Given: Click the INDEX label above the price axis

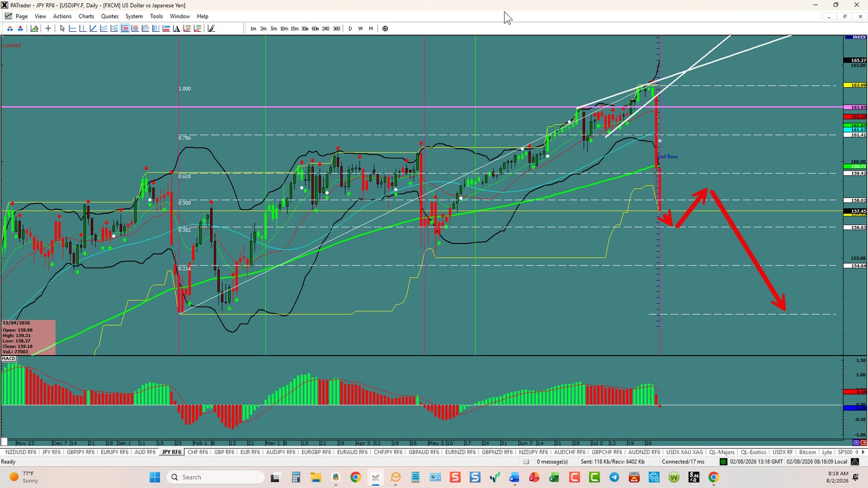Looking at the screenshot, I should pos(856,37).
